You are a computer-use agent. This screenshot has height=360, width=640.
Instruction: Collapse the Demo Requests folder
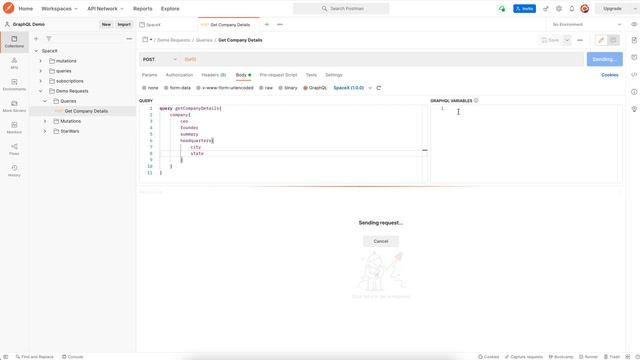(x=40, y=91)
